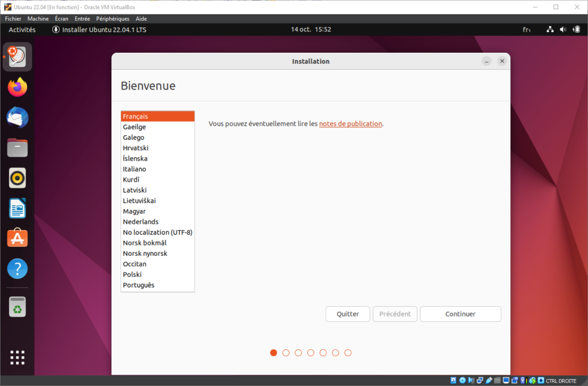Viewport: 588px width, 386px height.
Task: Open the Périphériques menu
Action: tap(113, 19)
